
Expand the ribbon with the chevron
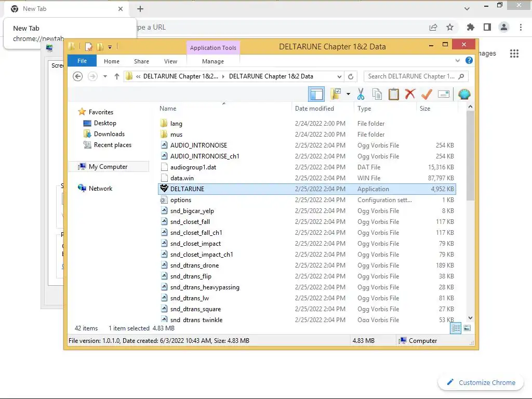pyautogui.click(x=458, y=60)
